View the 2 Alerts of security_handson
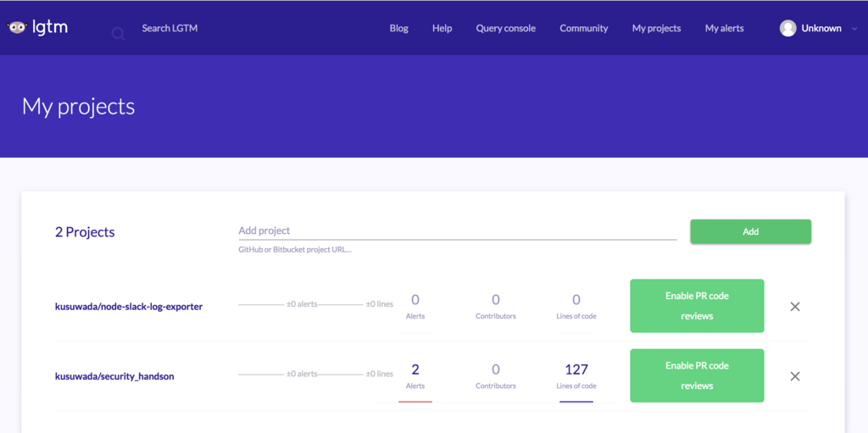This screenshot has width=868, height=433. (x=415, y=376)
